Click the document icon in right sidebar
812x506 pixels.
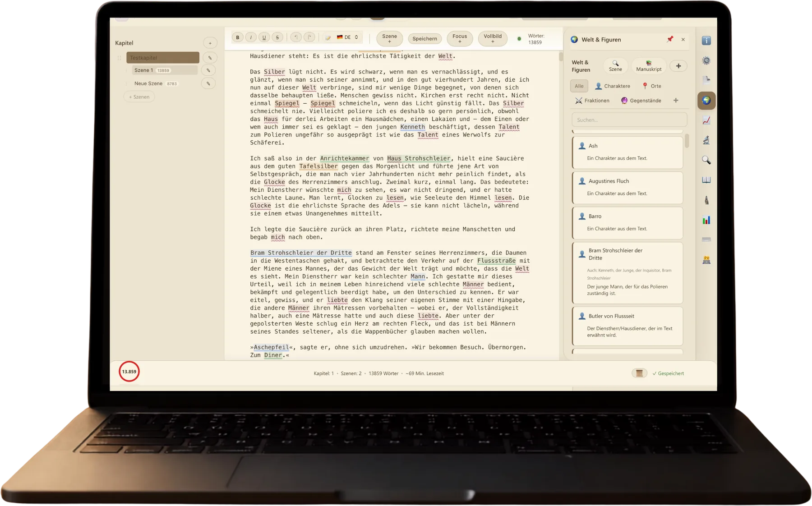[x=706, y=80]
